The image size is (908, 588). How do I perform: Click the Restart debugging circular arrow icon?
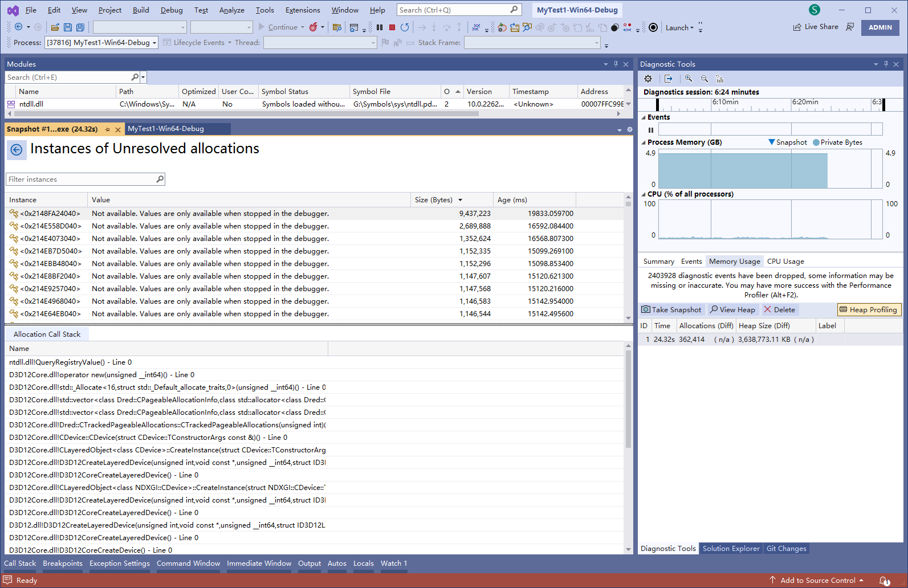click(x=405, y=27)
